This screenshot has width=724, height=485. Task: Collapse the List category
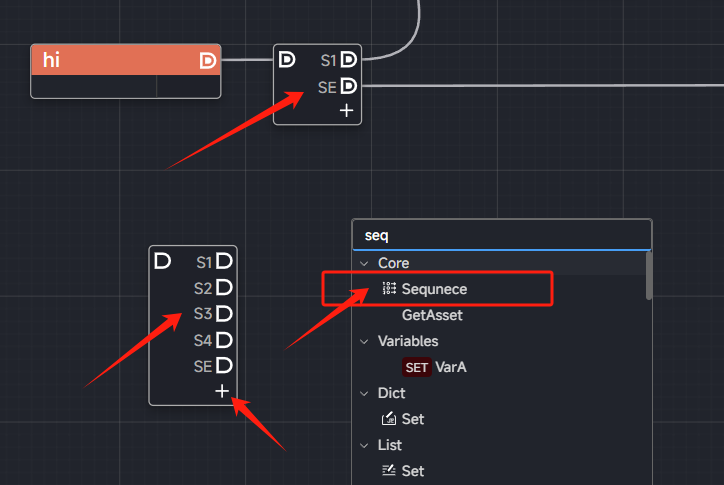(x=365, y=445)
